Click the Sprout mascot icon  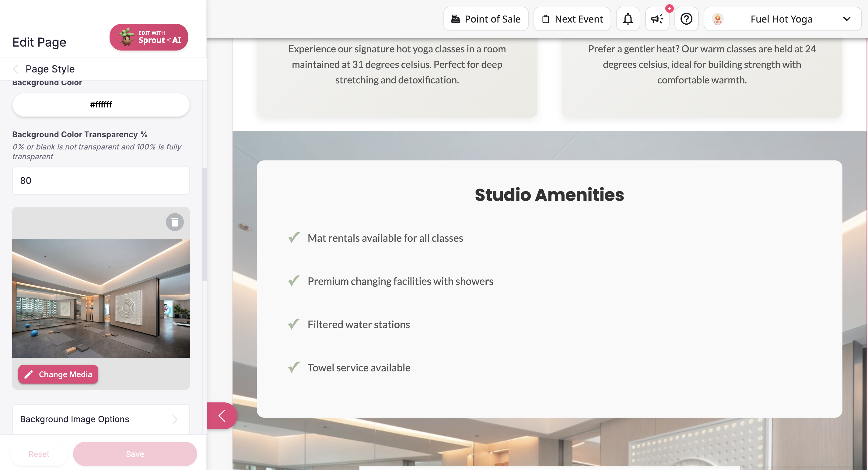(126, 37)
